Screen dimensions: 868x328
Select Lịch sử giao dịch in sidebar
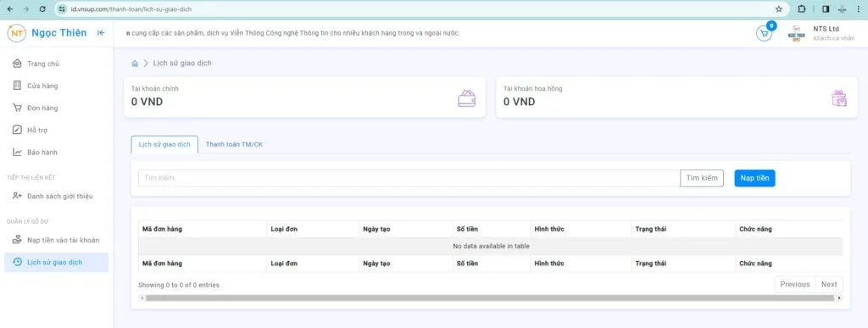click(x=57, y=262)
